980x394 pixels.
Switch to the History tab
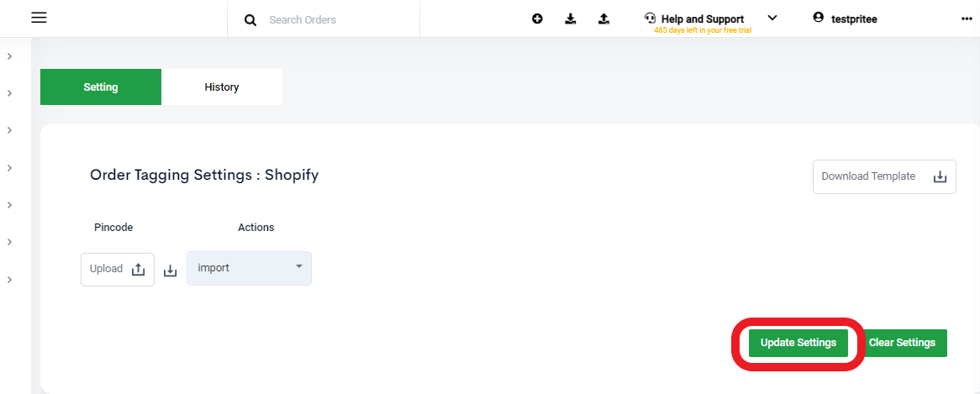tap(222, 87)
